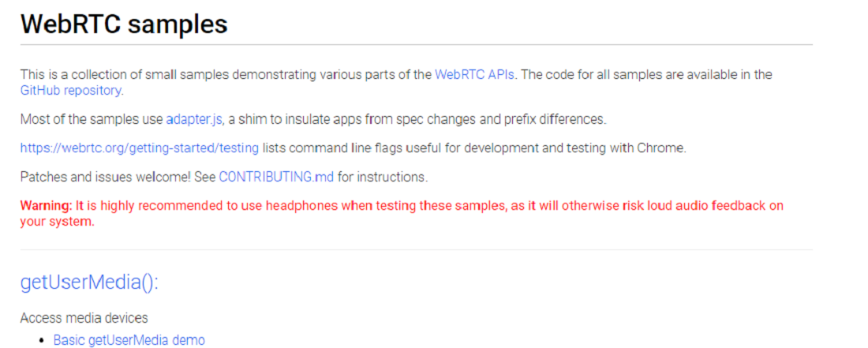Click the bullet before Basic getUserMedia demo
This screenshot has width=868, height=348.
(x=41, y=340)
